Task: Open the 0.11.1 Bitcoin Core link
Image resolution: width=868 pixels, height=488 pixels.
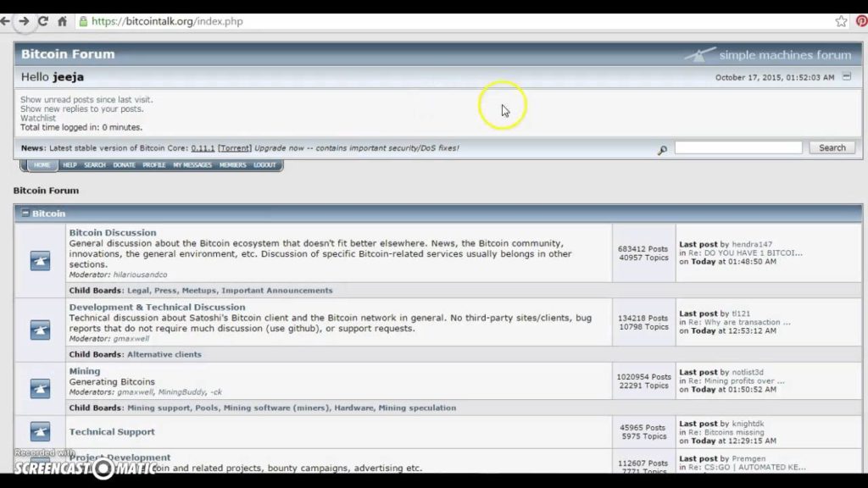Action: tap(203, 148)
